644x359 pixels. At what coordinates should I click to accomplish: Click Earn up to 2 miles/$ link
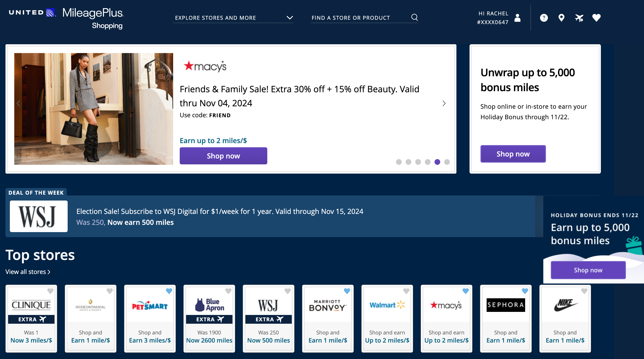(x=213, y=140)
